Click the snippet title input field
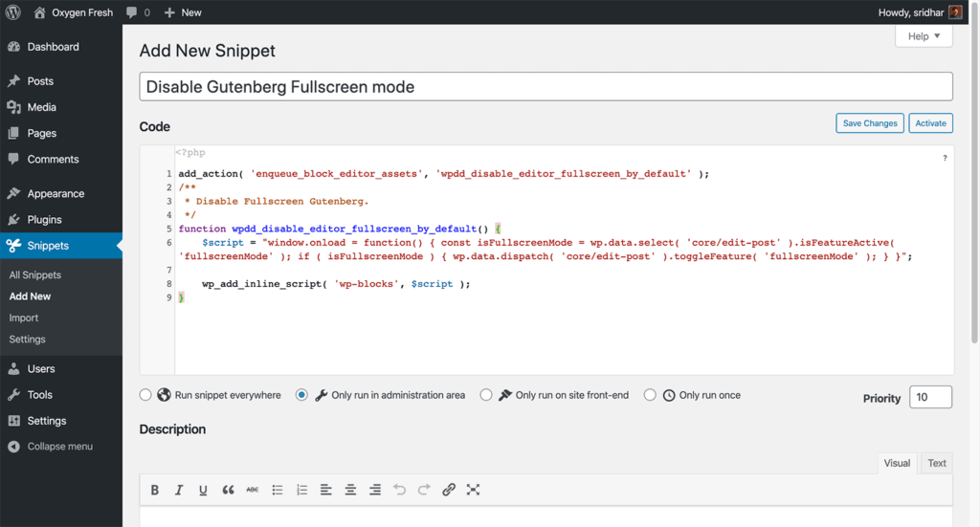 coord(546,87)
